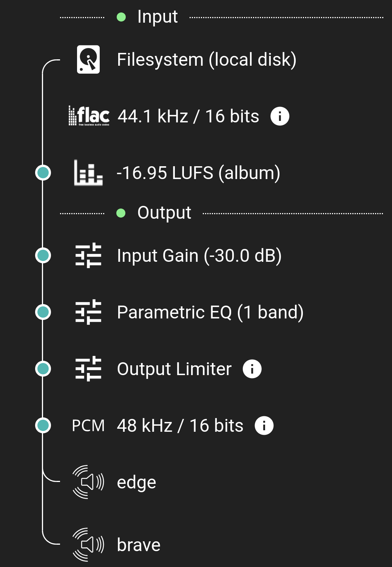The image size is (392, 567).
Task: Click the Input Gain sliders icon
Action: (88, 255)
